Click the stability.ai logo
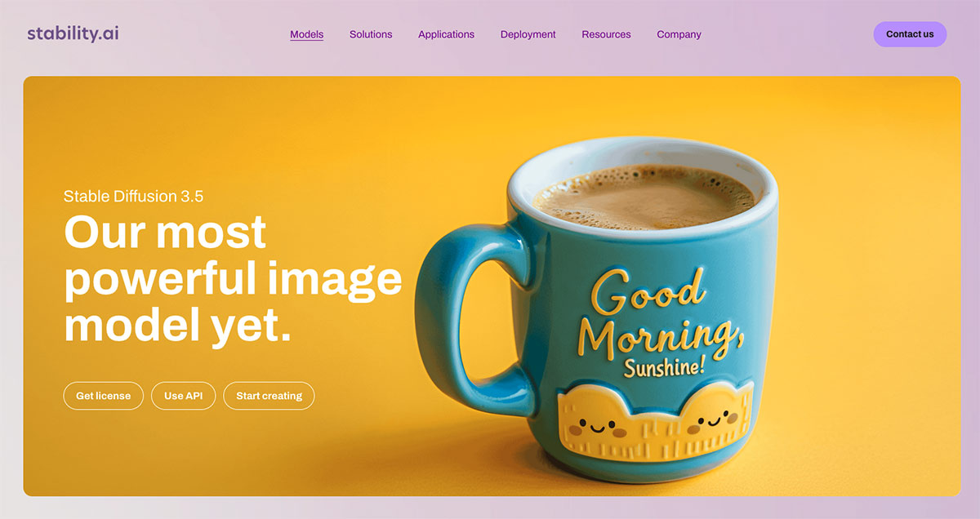The width and height of the screenshot is (980, 519). pos(73,34)
